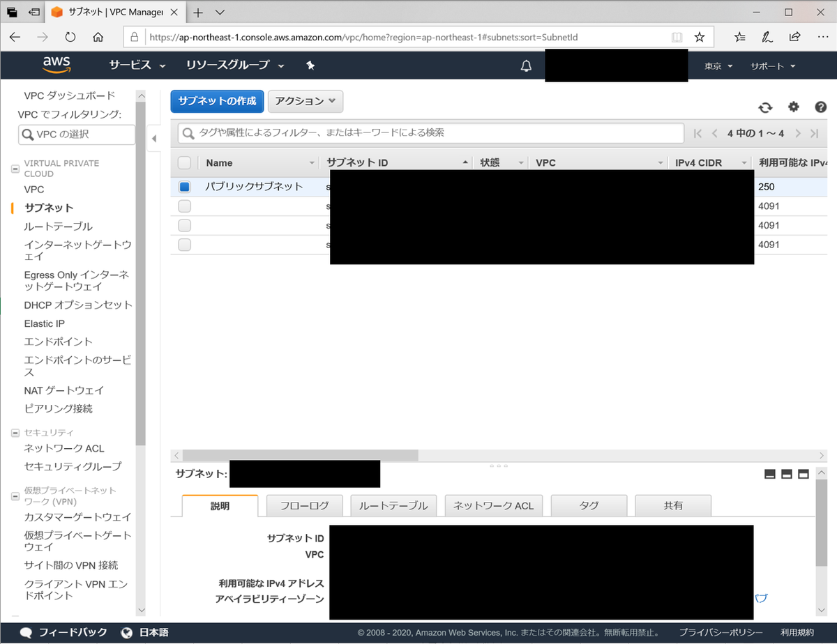The width and height of the screenshot is (837, 644).
Task: Open the プライバシーポリシー footer link
Action: click(x=721, y=633)
